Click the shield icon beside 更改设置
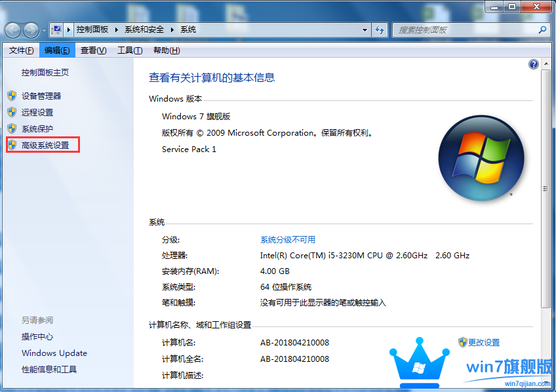556x392 pixels. [463, 342]
